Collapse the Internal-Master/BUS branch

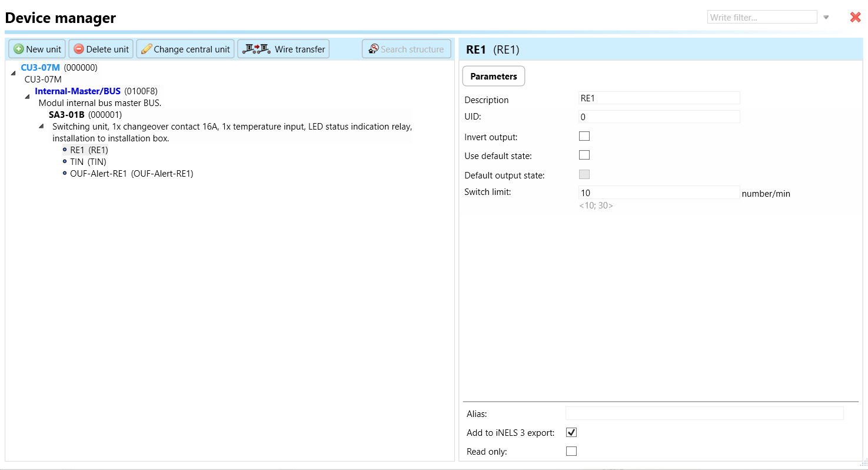(27, 97)
